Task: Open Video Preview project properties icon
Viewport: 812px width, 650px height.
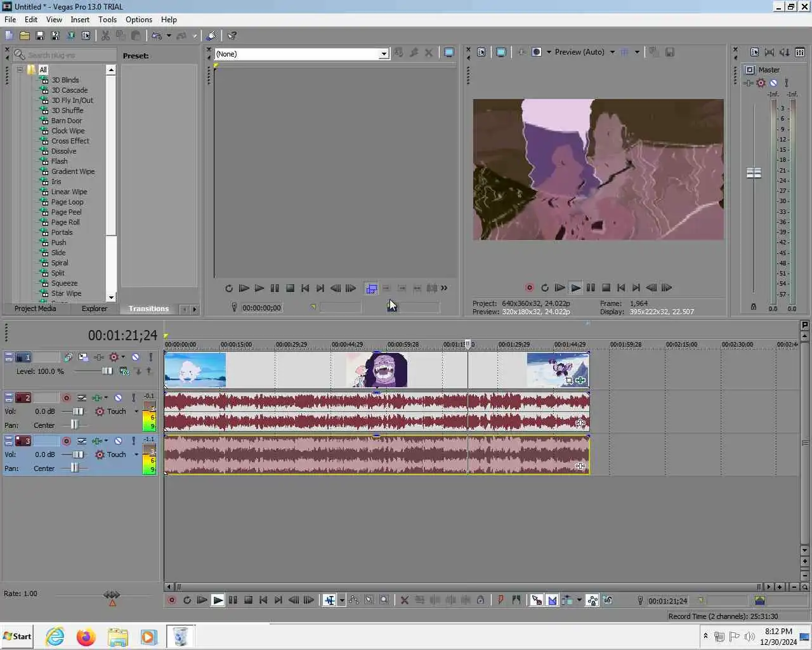Action: pos(481,52)
